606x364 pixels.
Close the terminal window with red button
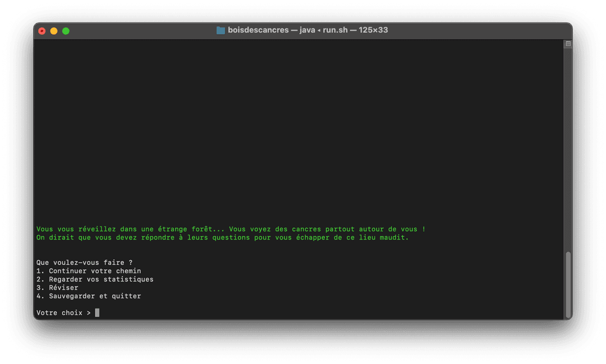tap(42, 31)
